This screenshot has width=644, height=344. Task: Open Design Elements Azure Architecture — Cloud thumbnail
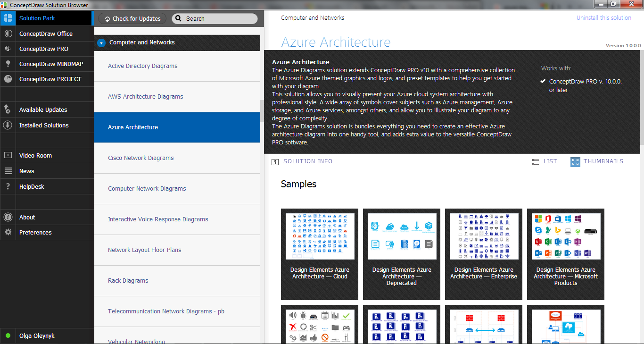click(320, 254)
